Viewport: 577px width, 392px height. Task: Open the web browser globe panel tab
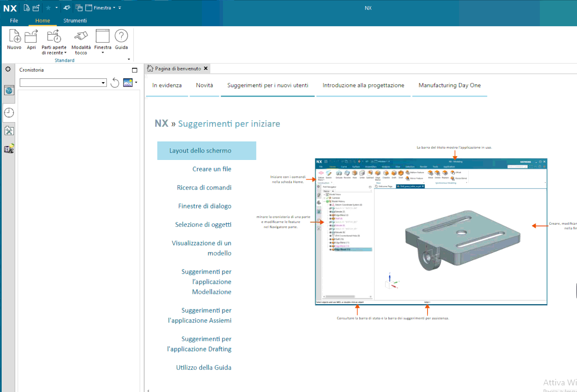pyautogui.click(x=9, y=90)
